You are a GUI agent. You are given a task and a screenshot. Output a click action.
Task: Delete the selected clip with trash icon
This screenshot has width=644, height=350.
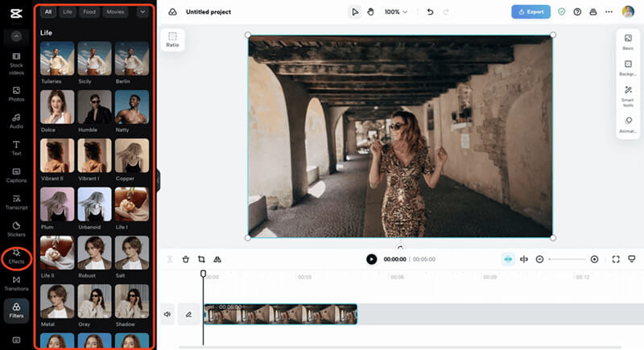coord(186,259)
